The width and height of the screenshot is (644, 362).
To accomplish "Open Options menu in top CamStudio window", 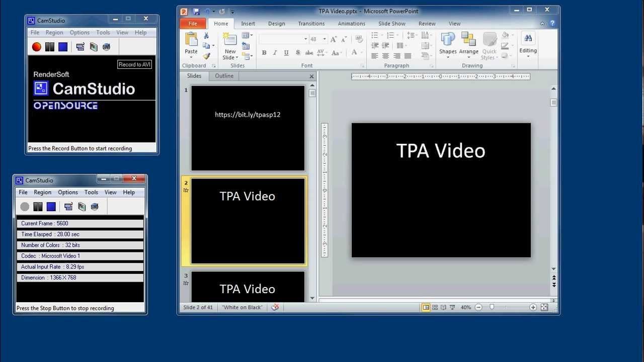I will click(x=79, y=33).
